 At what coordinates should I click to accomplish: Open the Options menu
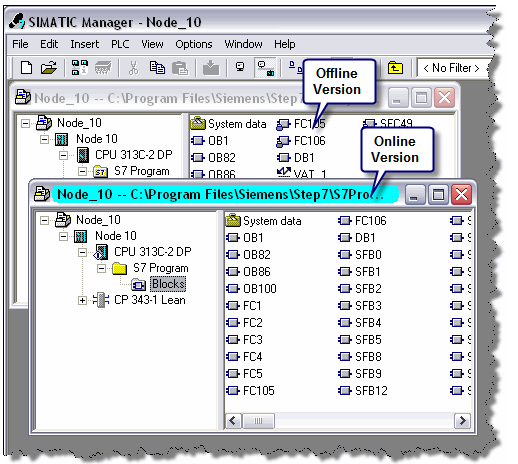point(194,44)
